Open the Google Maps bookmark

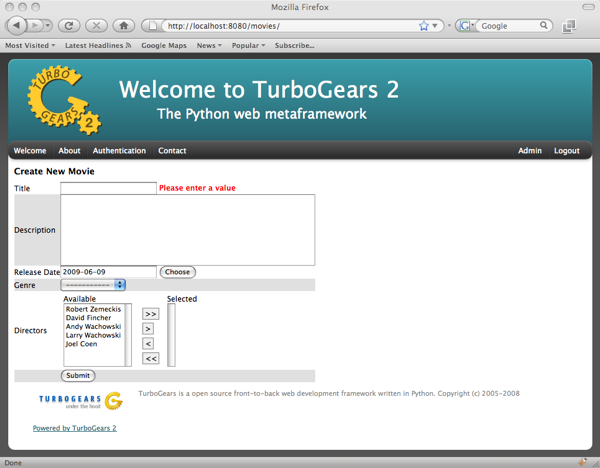(x=164, y=45)
